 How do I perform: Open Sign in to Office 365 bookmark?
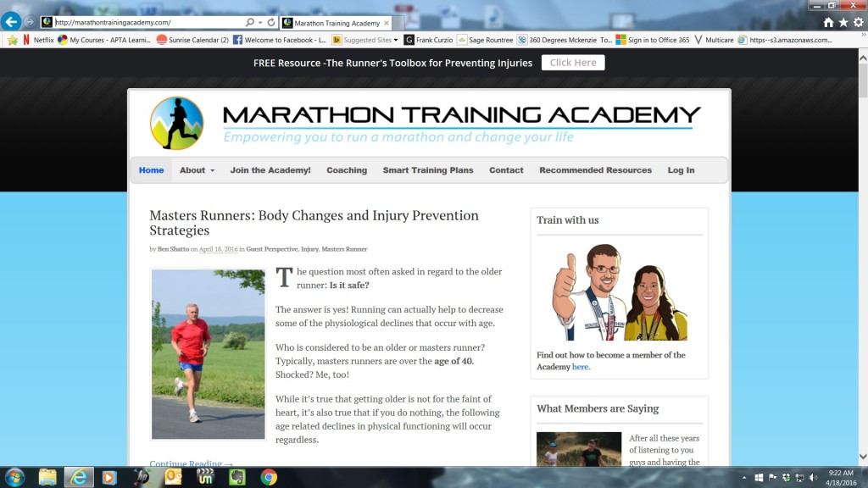point(653,40)
